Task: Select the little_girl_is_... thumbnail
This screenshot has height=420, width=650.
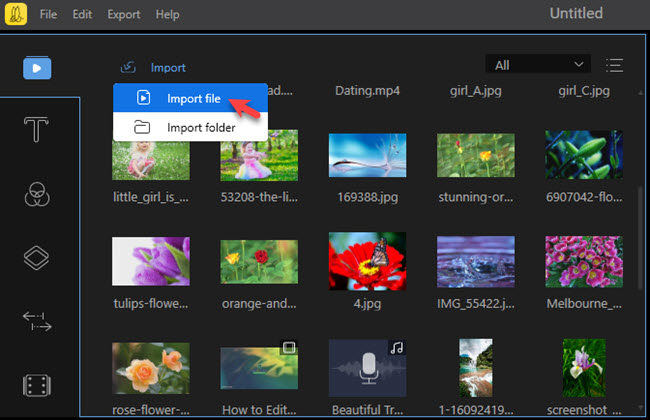Action: pyautogui.click(x=151, y=160)
